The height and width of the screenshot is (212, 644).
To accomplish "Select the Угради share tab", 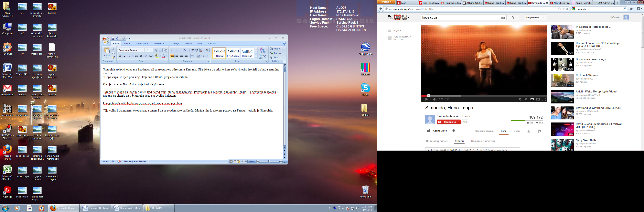I will click(x=459, y=141).
